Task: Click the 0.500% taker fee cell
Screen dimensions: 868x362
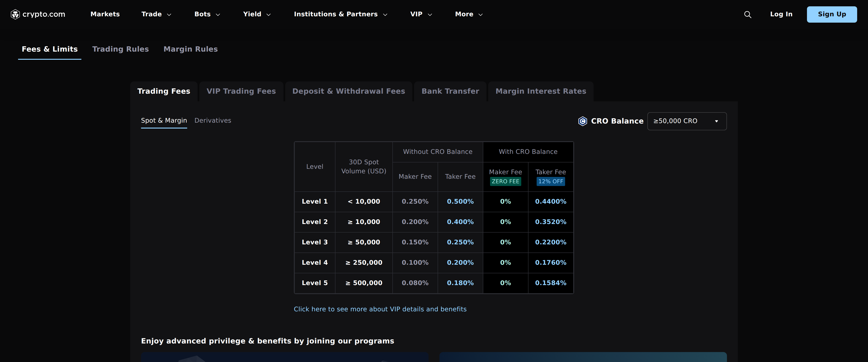Action: [460, 202]
